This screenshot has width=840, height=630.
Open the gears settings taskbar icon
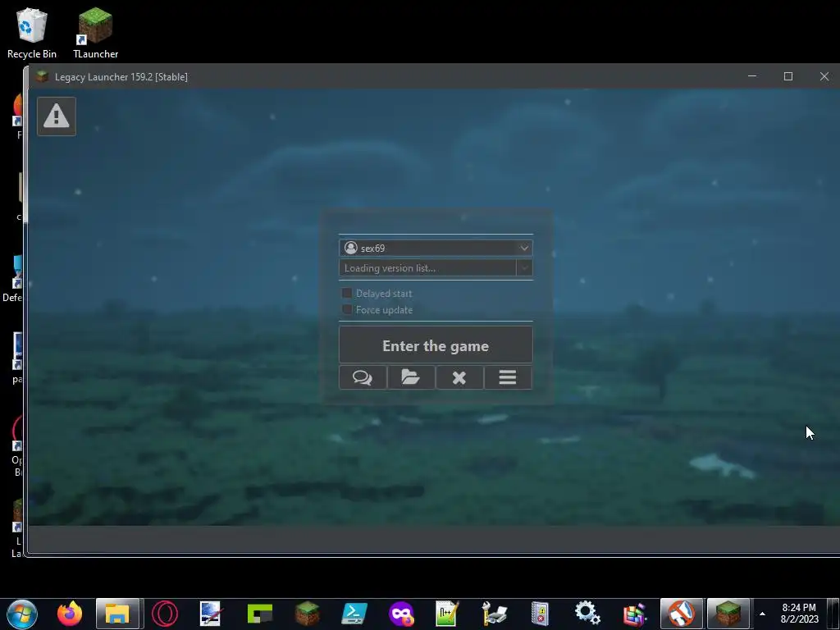587,614
